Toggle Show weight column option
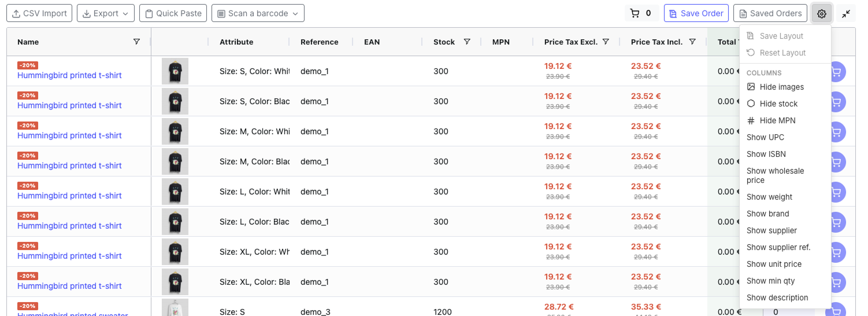Image resolution: width=868 pixels, height=316 pixels. 785,197
